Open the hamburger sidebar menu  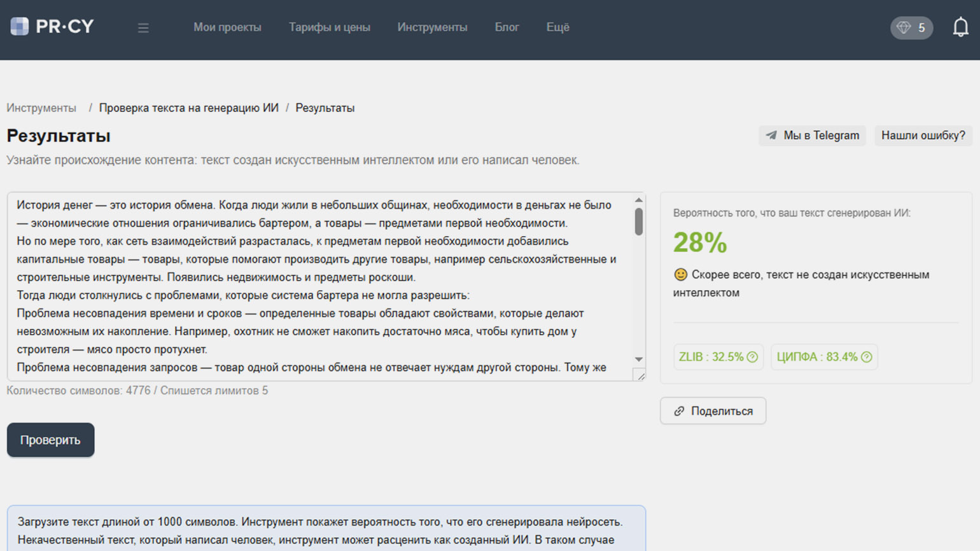[x=143, y=28]
